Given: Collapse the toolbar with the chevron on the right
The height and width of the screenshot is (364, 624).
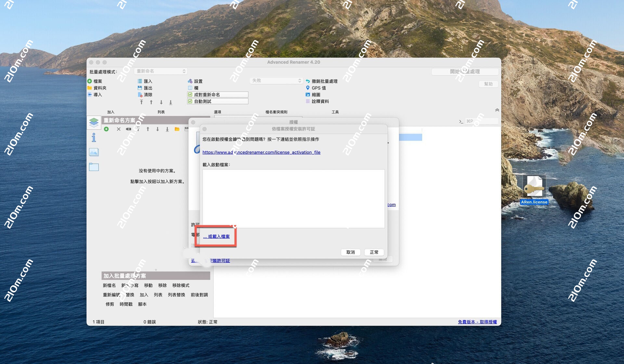Looking at the screenshot, I should (497, 110).
